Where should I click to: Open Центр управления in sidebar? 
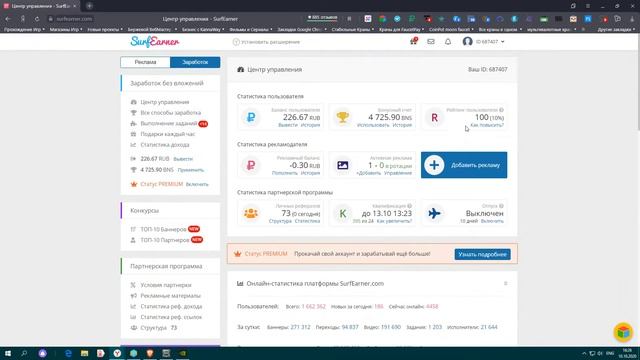coord(164,102)
